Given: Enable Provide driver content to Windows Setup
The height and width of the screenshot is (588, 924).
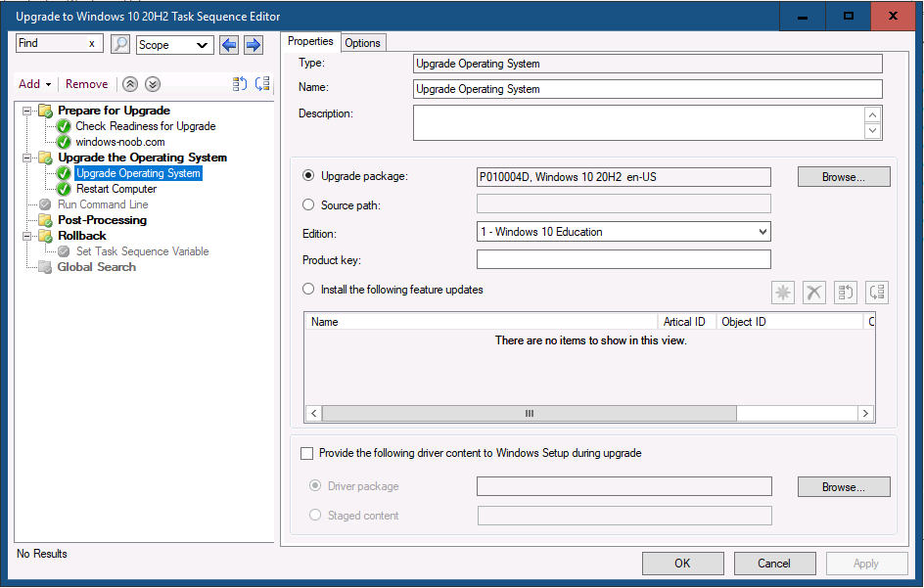Looking at the screenshot, I should [x=307, y=453].
